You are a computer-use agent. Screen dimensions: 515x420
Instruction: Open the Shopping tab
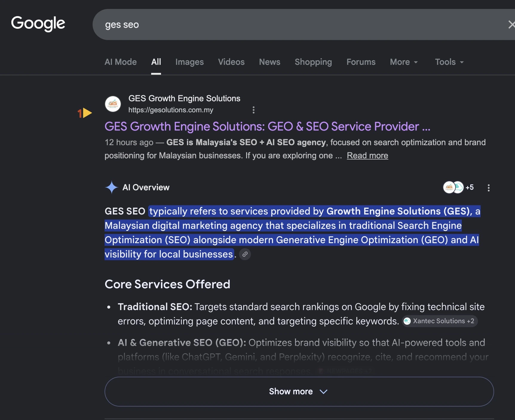pyautogui.click(x=313, y=62)
